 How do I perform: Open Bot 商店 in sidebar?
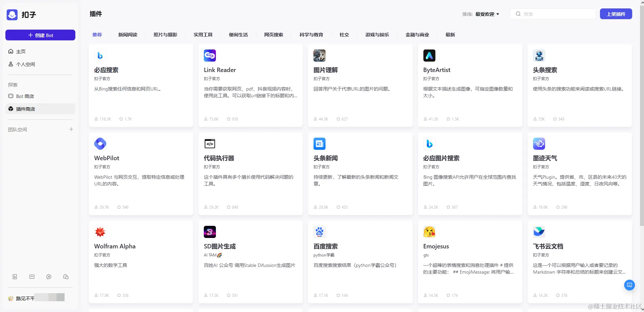[40, 96]
